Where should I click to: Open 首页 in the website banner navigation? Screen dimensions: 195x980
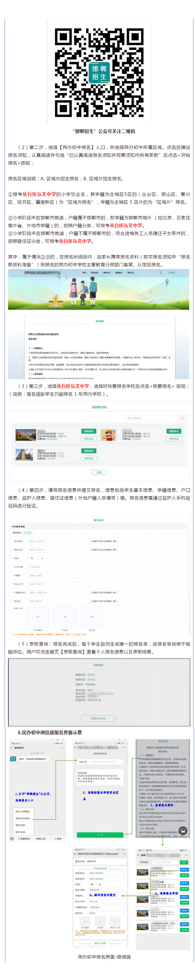(85, 272)
